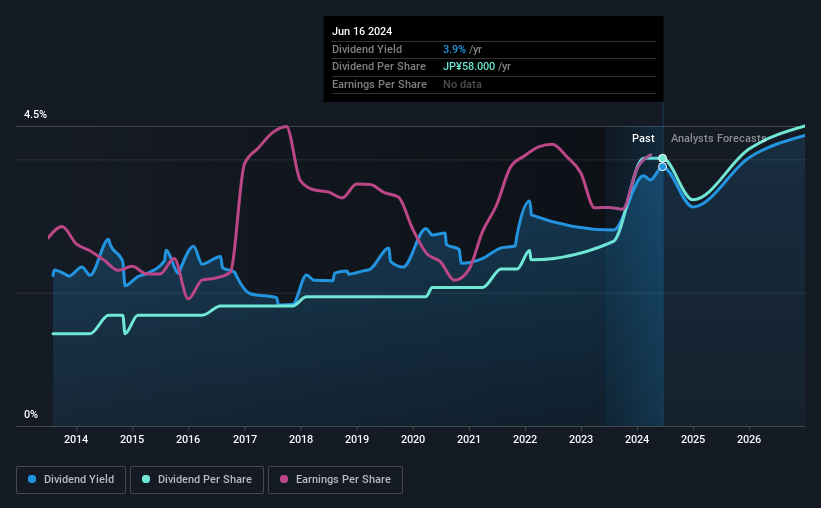Click the 2017 x-axis label
This screenshot has height=508, width=821.
(245, 439)
